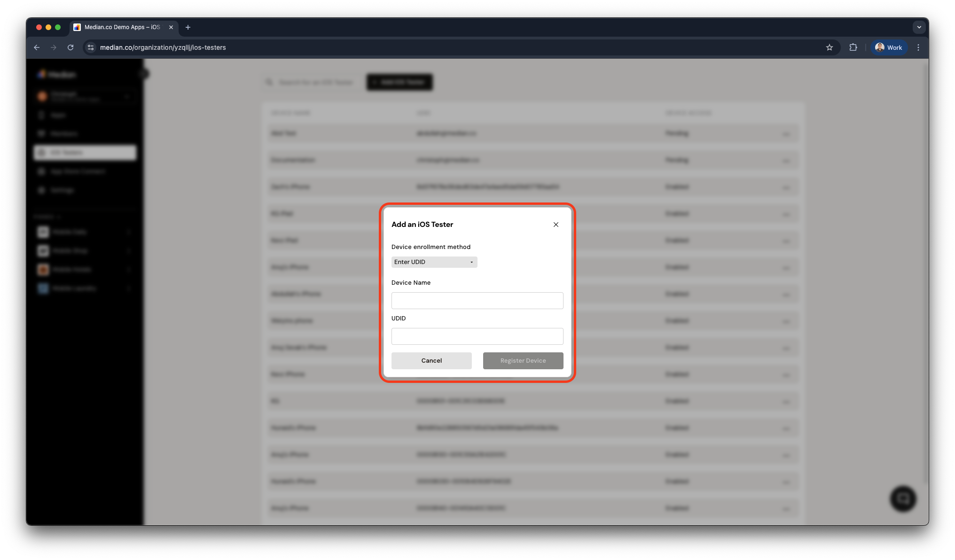Select the Median.co Demo Apps browser tab
Screen dimensions: 955x560
[120, 27]
